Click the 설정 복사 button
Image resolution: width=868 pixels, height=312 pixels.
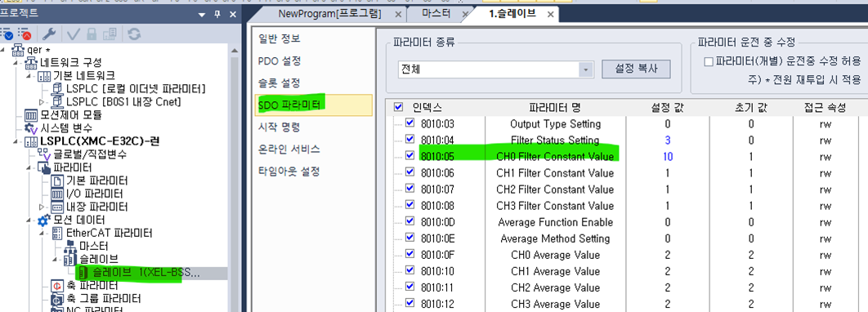636,69
